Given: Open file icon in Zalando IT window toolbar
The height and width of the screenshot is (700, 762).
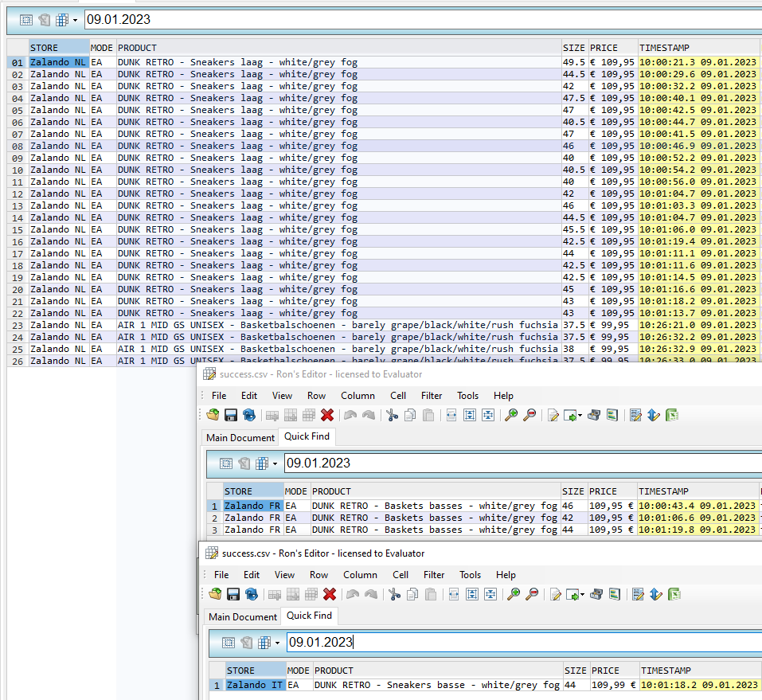Looking at the screenshot, I should 215,594.
